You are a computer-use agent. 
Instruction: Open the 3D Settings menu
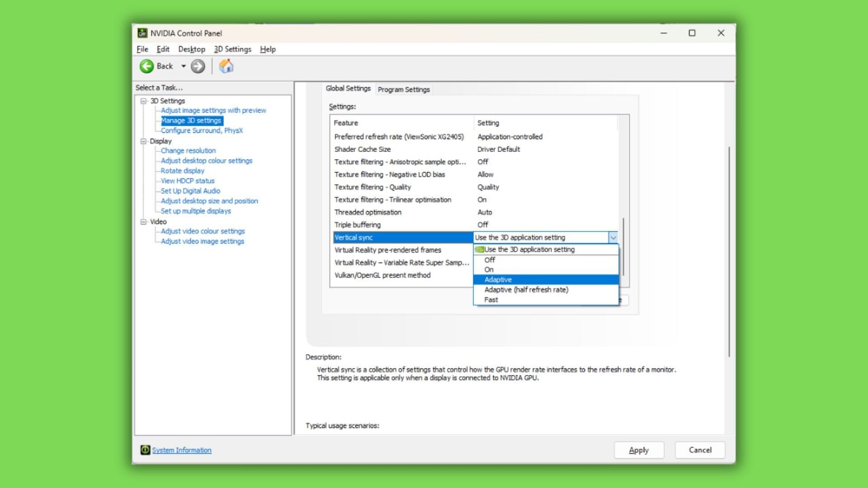tap(232, 49)
